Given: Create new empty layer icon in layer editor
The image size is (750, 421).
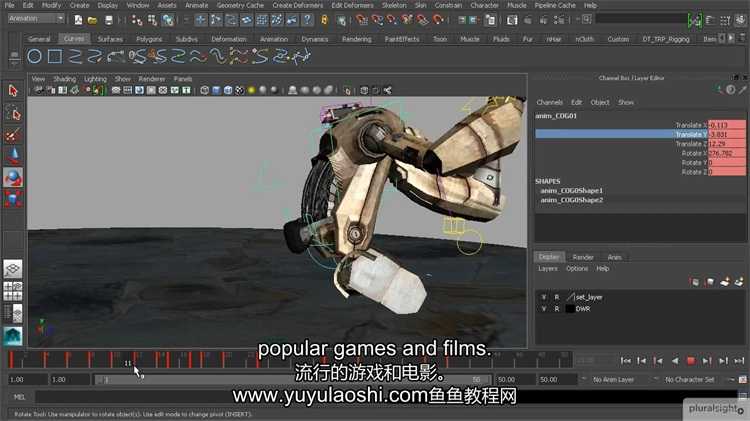Looking at the screenshot, I should [x=725, y=282].
